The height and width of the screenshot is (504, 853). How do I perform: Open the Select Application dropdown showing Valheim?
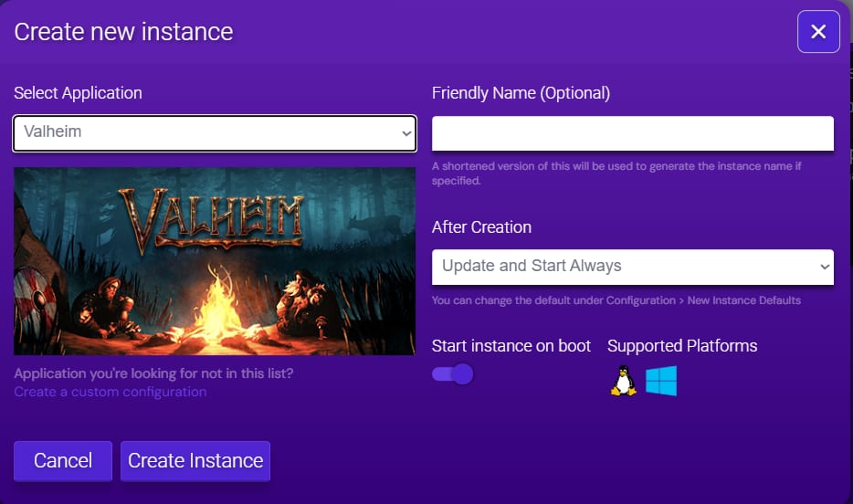tap(214, 133)
